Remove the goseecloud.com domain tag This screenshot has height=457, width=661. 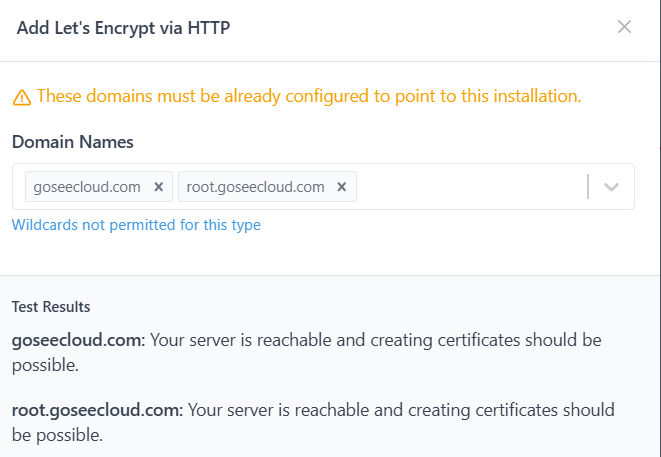[x=158, y=187]
